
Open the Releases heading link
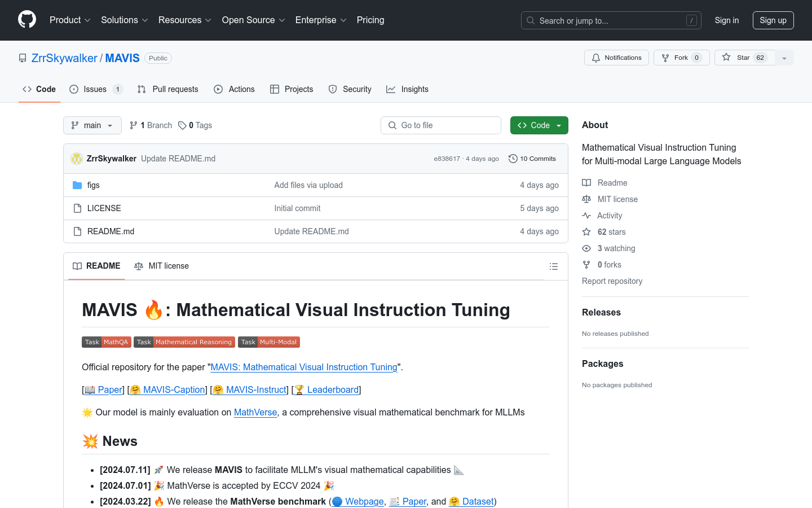pos(601,312)
